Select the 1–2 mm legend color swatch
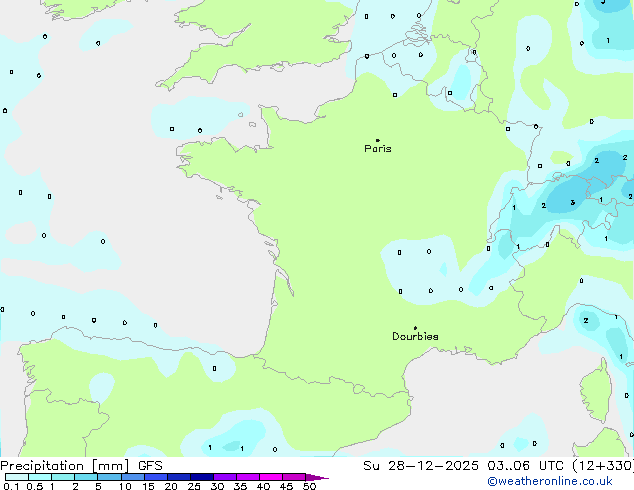The height and width of the screenshot is (490, 634). click(63, 477)
